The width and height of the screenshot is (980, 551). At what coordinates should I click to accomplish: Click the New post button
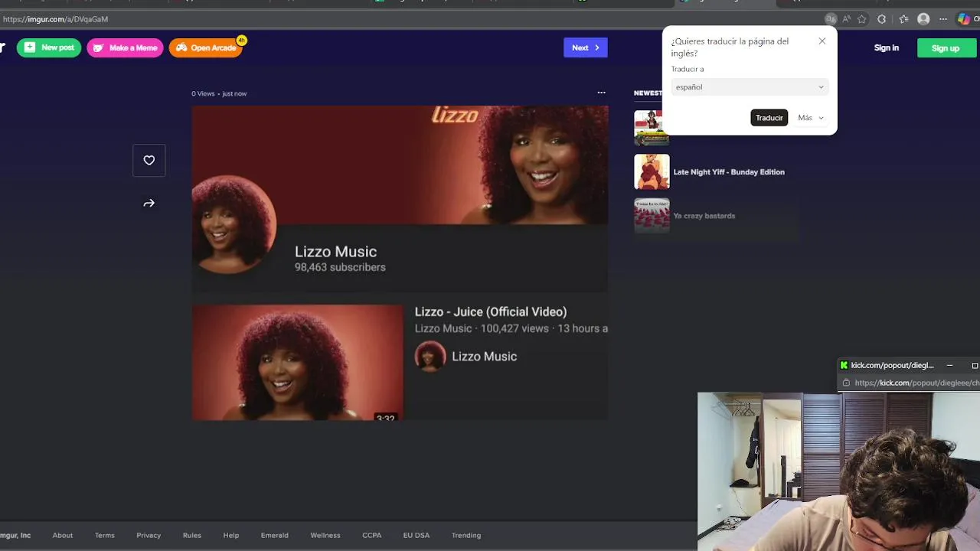pos(49,47)
